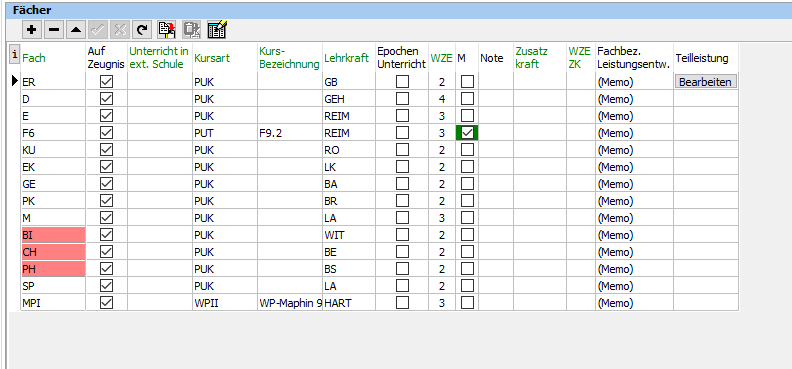The width and height of the screenshot is (792, 369).
Task: Click the Kurs-Bezeichnung column header
Action: click(289, 58)
